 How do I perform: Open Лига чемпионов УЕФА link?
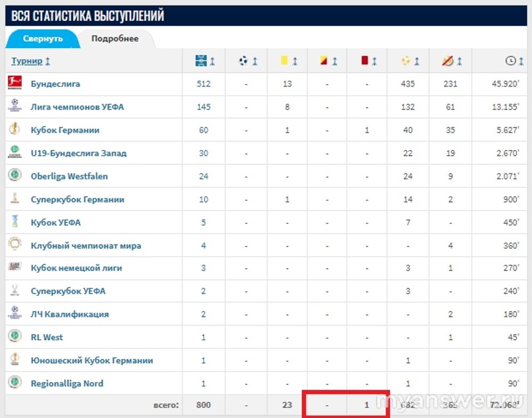[x=77, y=107]
